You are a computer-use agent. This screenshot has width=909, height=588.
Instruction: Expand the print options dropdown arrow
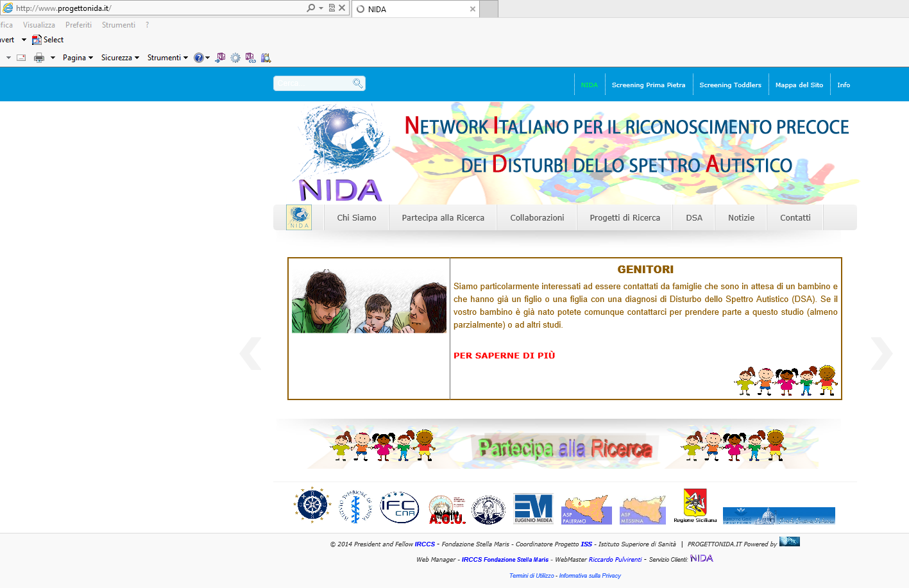pyautogui.click(x=53, y=58)
